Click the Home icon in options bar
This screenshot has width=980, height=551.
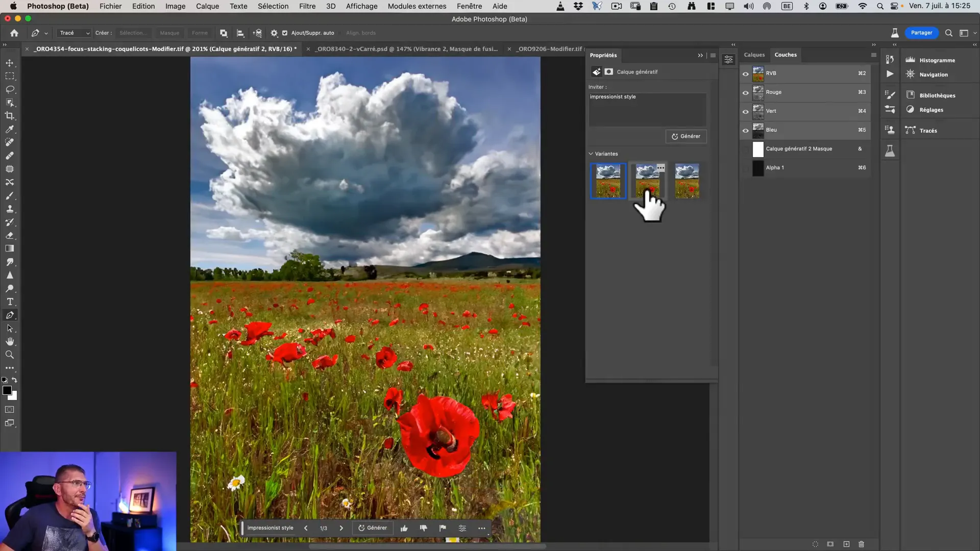coord(14,33)
